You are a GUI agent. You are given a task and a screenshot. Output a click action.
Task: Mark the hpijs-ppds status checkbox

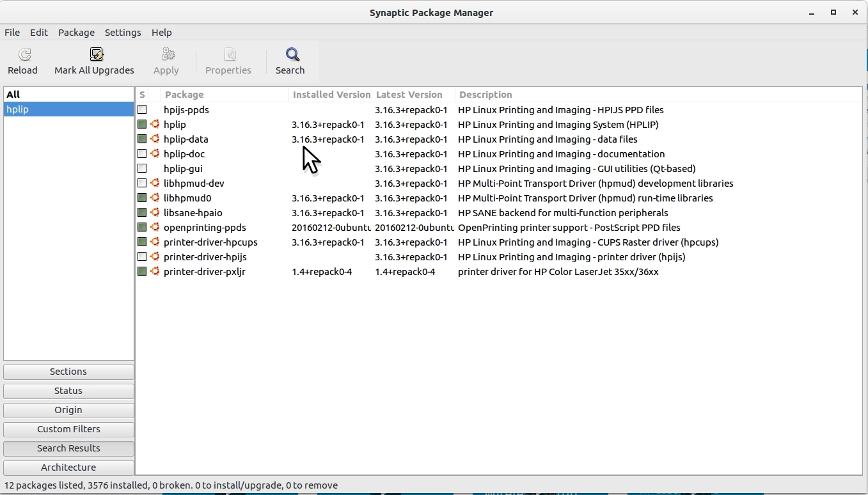tap(142, 110)
